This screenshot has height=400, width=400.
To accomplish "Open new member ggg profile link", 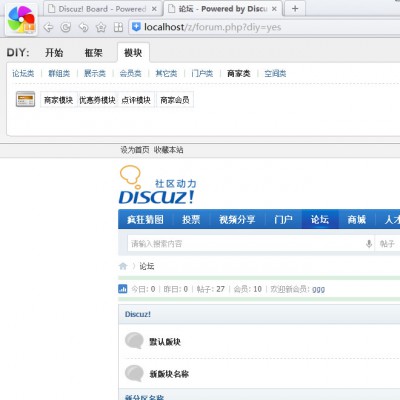I will coord(318,289).
